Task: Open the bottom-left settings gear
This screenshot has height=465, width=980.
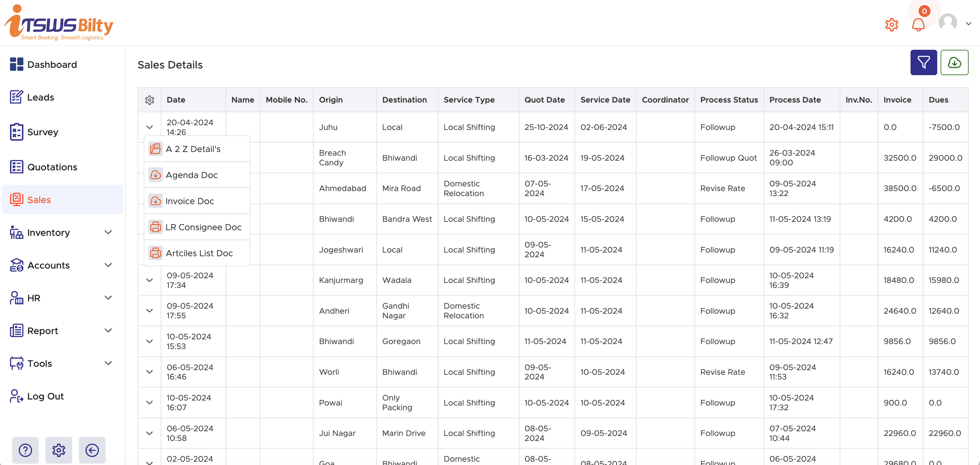Action: tap(58, 450)
